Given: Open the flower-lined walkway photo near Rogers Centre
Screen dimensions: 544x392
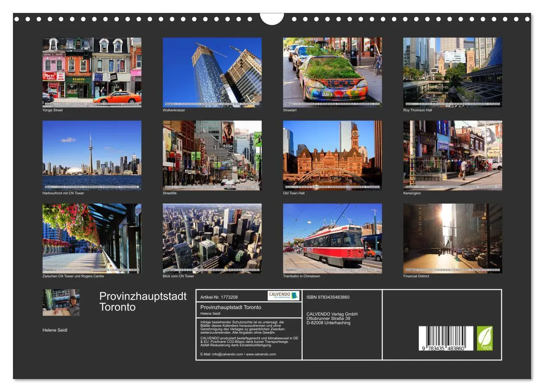Looking at the screenshot, I should coord(92,238).
